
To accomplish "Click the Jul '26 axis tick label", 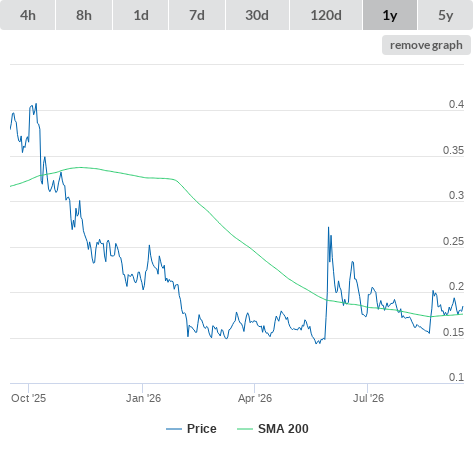I will pyautogui.click(x=368, y=398).
